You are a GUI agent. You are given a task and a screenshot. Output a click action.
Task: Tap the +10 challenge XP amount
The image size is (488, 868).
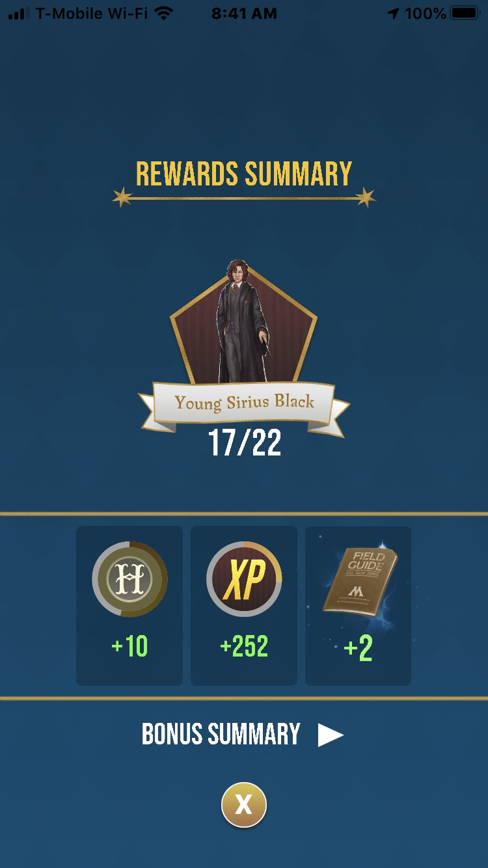click(129, 647)
